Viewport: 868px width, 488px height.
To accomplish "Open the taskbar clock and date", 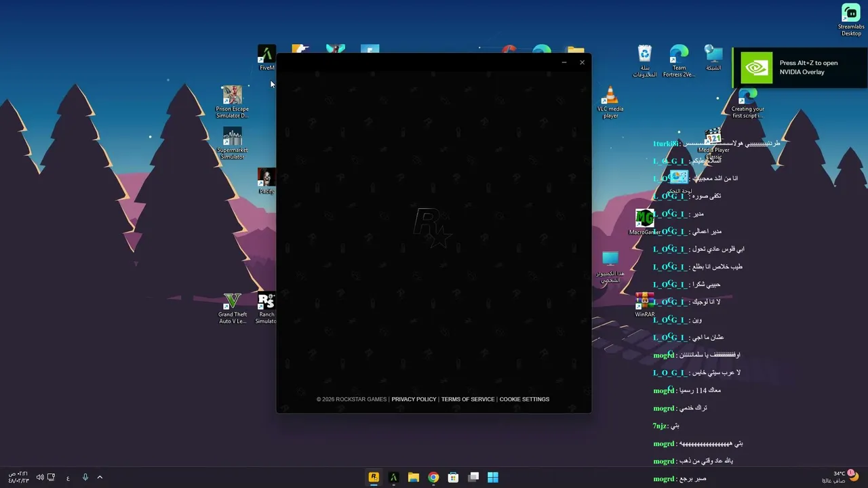I will [x=18, y=477].
